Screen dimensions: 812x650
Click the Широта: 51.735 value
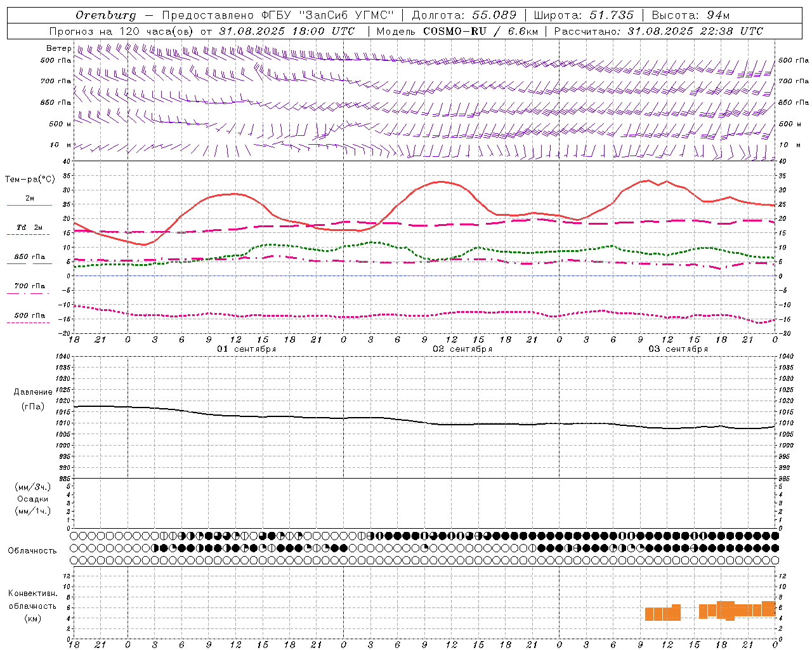point(584,15)
